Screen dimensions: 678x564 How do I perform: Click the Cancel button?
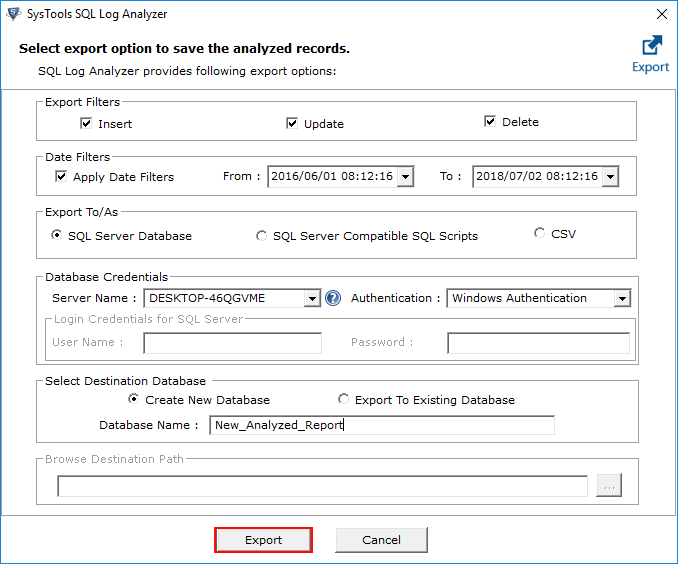(x=381, y=540)
